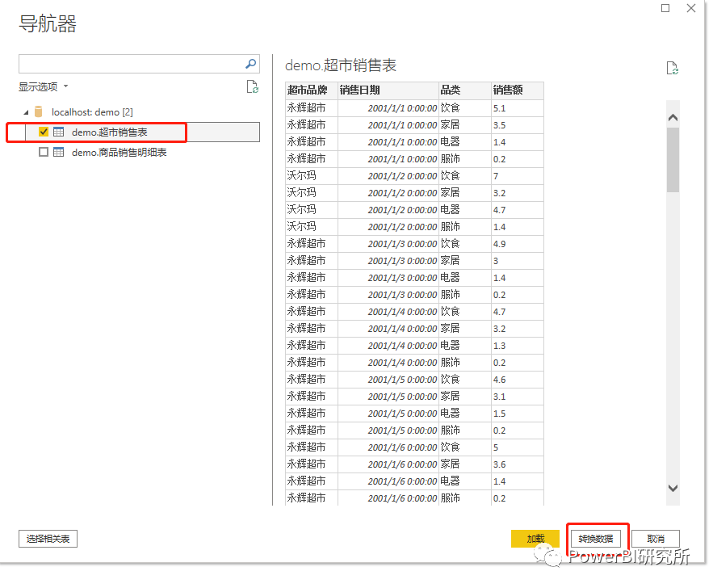Viewport: 713px width, 588px height.
Task: Click the refresh icon beside 显示选项
Action: (253, 86)
